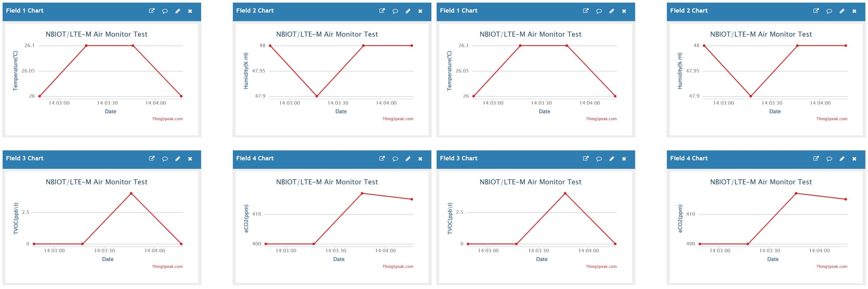Click comment bubble on second Field 2 Chart
Image resolution: width=868 pixels, height=289 pixels.
pyautogui.click(x=829, y=11)
